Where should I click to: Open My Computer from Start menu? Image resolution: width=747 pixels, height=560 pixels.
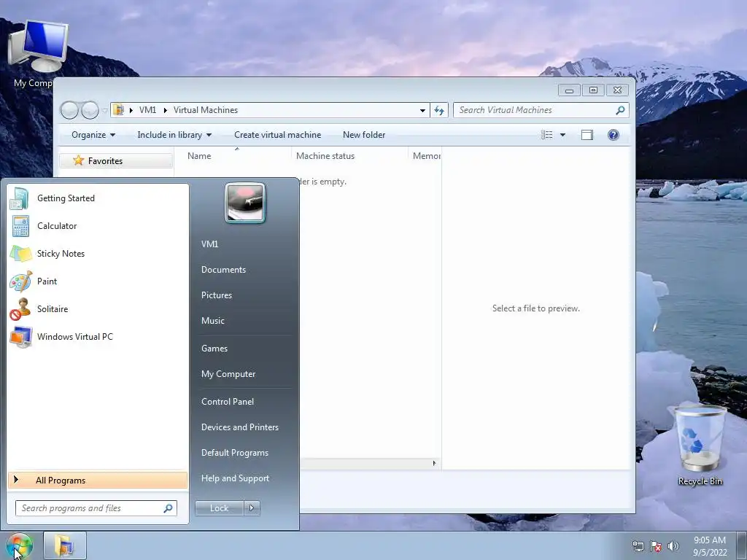[228, 374]
